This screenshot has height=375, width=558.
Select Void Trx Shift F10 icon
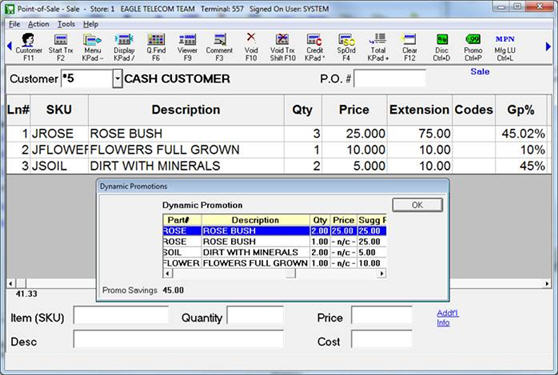[x=283, y=47]
